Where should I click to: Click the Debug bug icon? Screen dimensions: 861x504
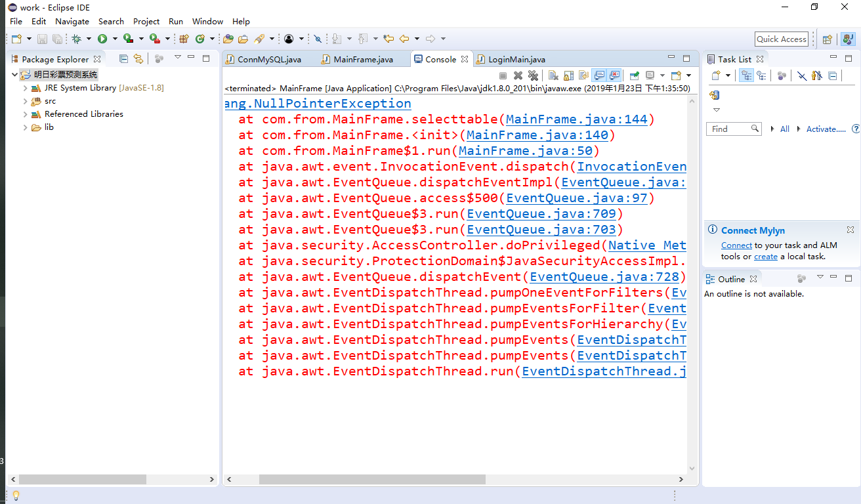tap(77, 39)
